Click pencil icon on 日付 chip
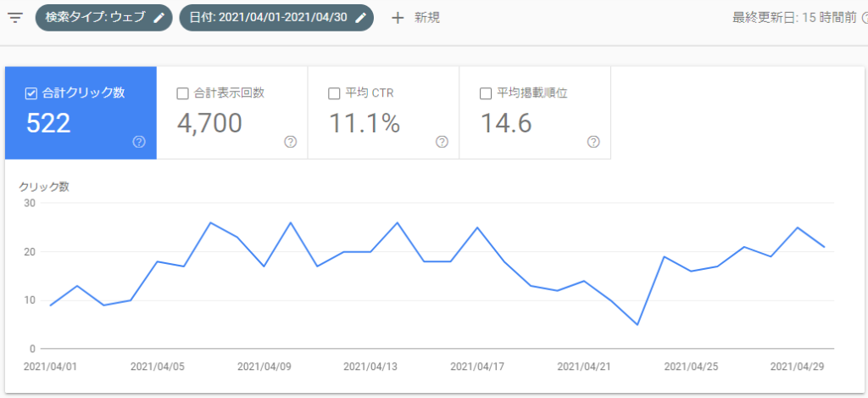This screenshot has height=398, width=868. (x=360, y=18)
